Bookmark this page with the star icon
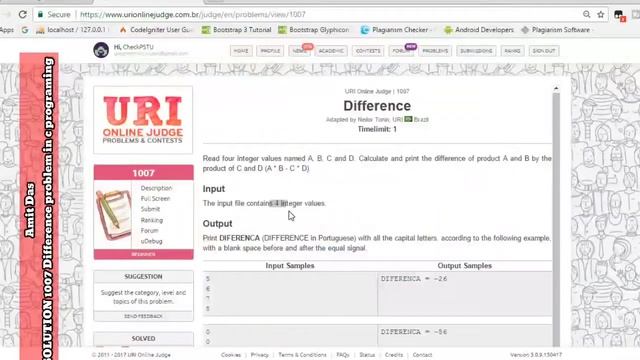640x360 pixels. 600,15
